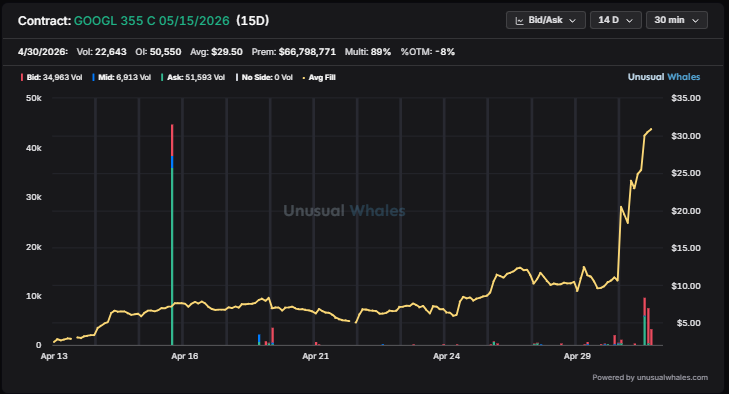Click the Apr 13 x-axis label
729x394 pixels.
coord(54,356)
